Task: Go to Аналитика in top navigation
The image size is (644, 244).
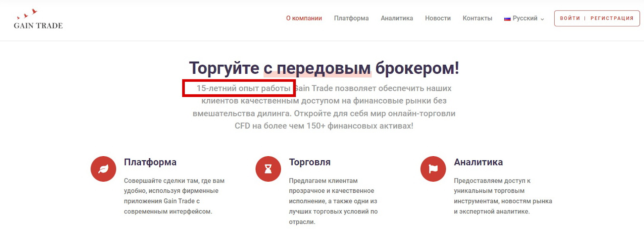Action: pyautogui.click(x=397, y=18)
